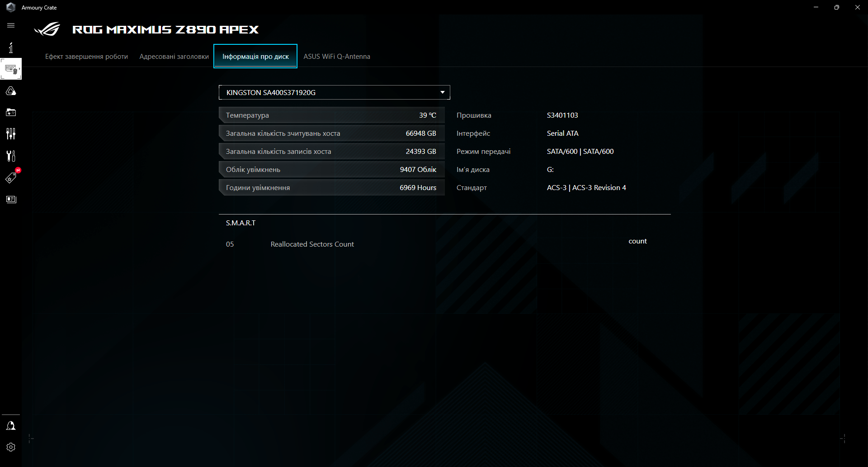Select the 24393 GB host writes value
This screenshot has width=868, height=467.
[x=421, y=152]
